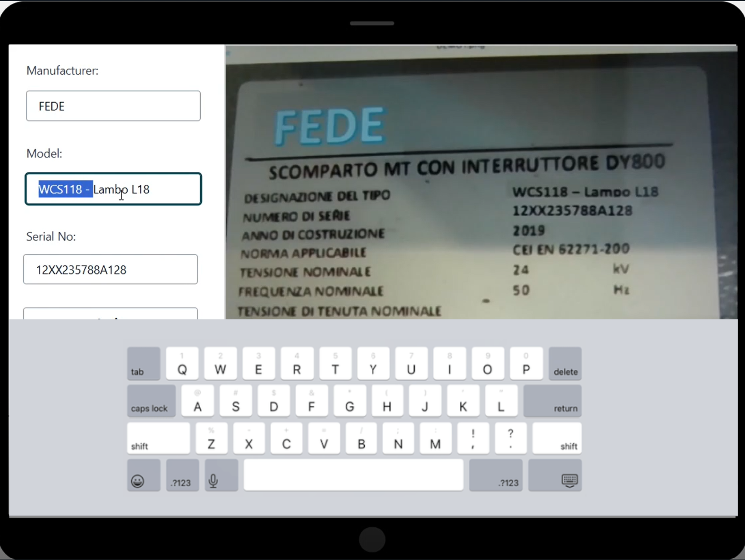This screenshot has height=560, width=745.
Task: Click "NORMA APPLICABILE" on the nameplate
Action: click(303, 253)
